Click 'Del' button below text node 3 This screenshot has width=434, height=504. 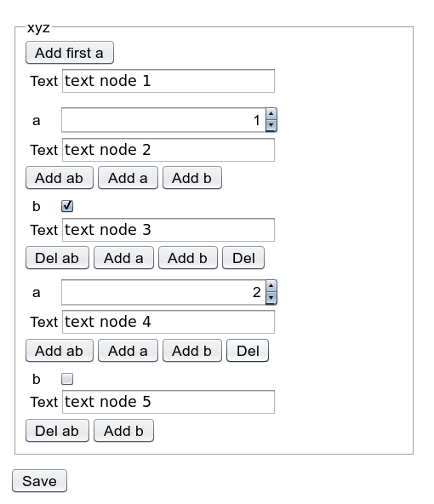[243, 258]
